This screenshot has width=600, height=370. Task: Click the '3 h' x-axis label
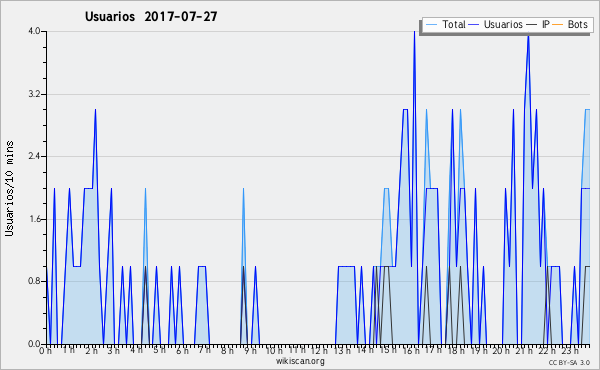[x=113, y=351]
